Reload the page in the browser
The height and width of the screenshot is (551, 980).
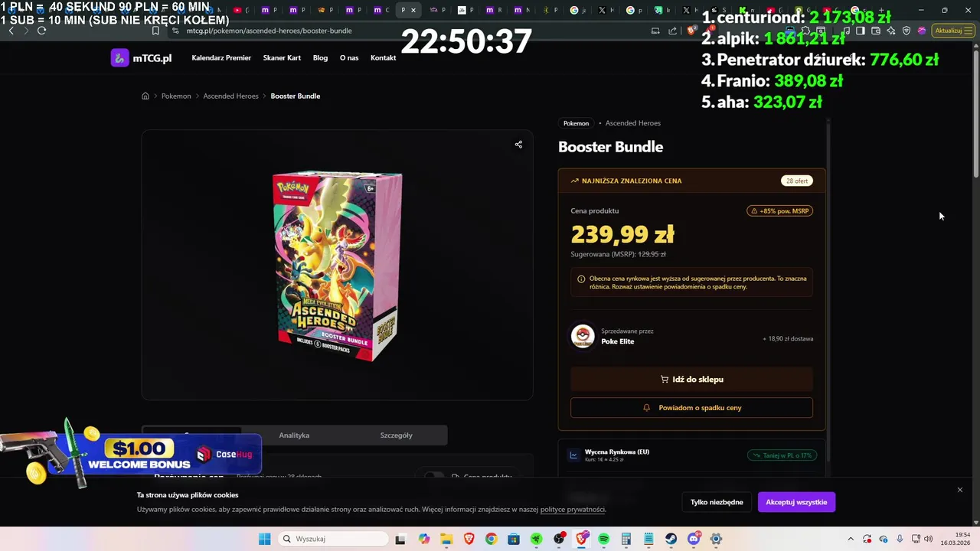coord(41,31)
